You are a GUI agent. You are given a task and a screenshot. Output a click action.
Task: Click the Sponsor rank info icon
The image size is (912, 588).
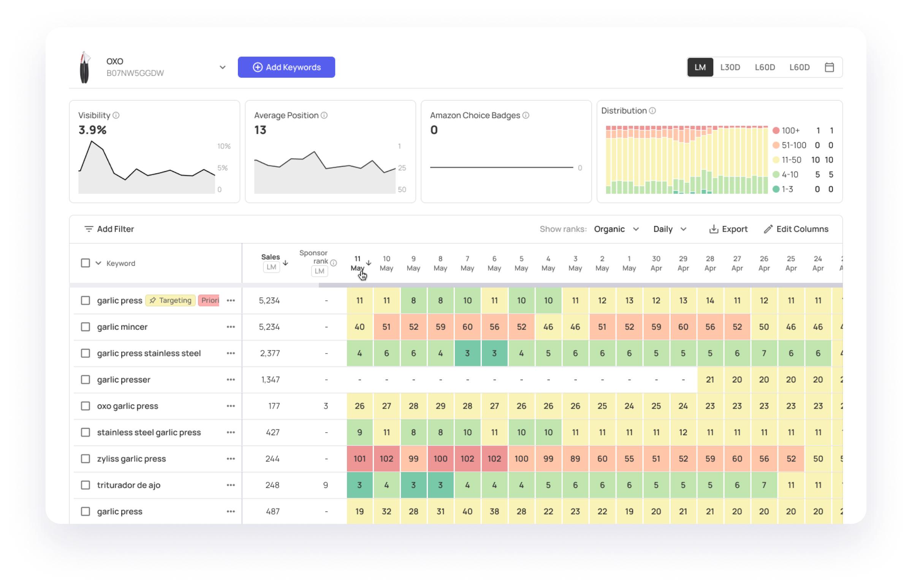(x=333, y=263)
